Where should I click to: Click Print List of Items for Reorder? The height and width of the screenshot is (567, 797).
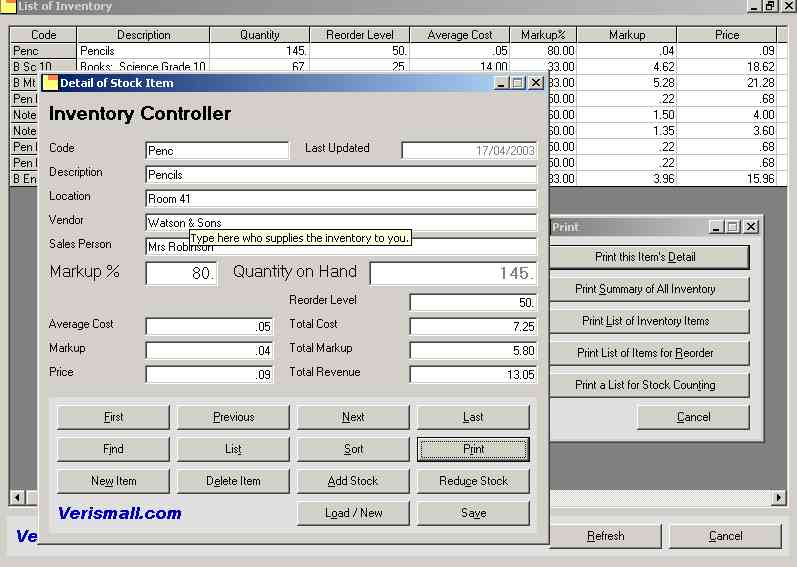(649, 353)
